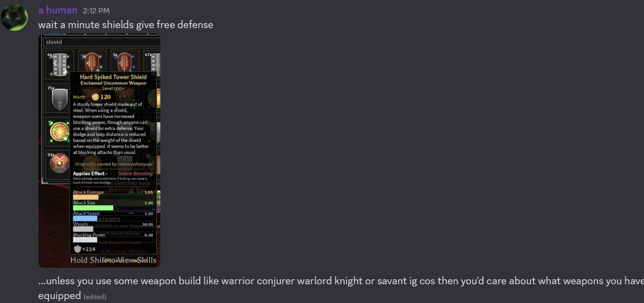Click the "Hard Spiked Tower Shield" tooltip title
The width and height of the screenshot is (644, 303).
point(113,77)
